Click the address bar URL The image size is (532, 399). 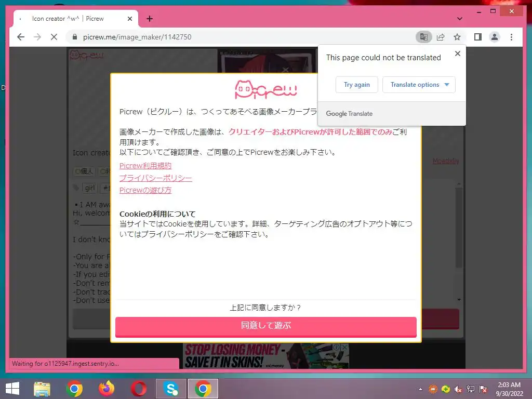coord(137,37)
